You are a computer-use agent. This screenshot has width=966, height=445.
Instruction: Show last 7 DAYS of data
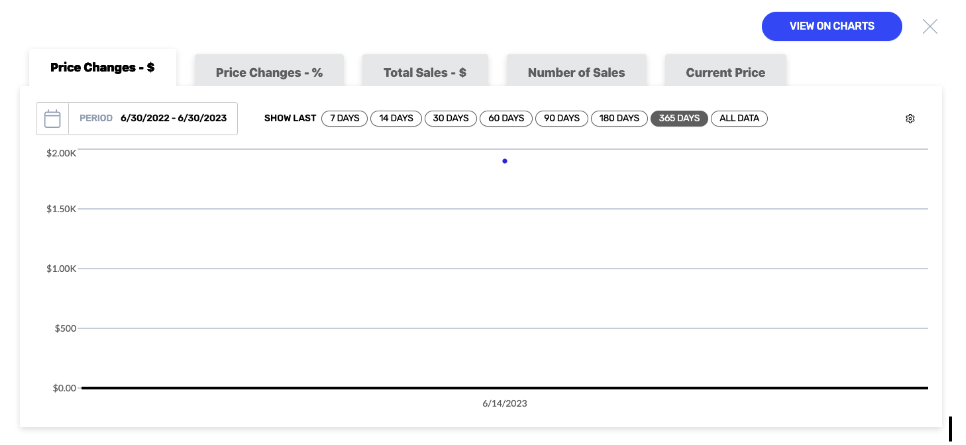344,118
